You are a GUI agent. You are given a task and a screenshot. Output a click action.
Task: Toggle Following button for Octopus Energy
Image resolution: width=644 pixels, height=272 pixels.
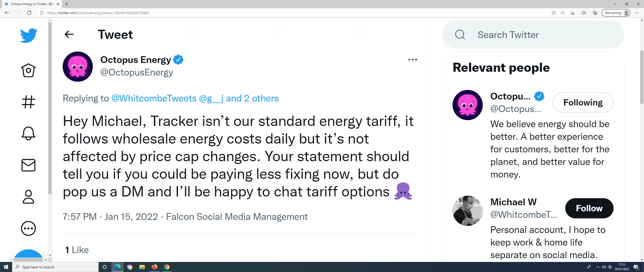[x=583, y=103]
